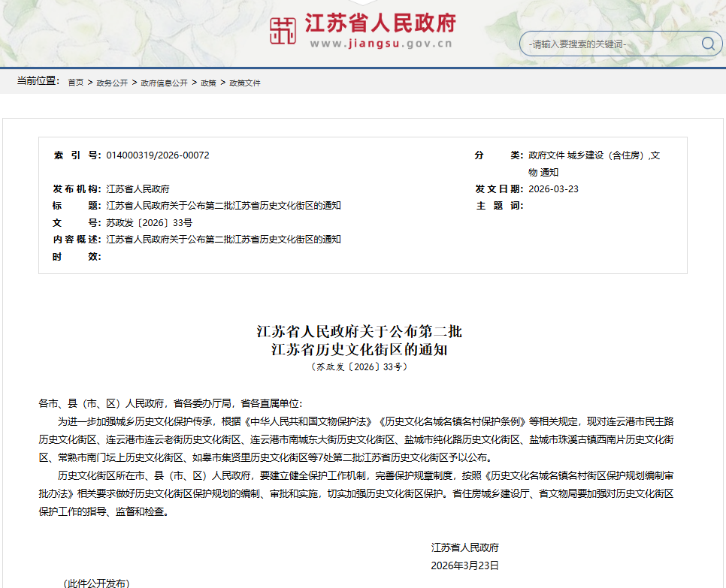
Task: Open 政务公开 breadcrumb link
Action: click(112, 83)
